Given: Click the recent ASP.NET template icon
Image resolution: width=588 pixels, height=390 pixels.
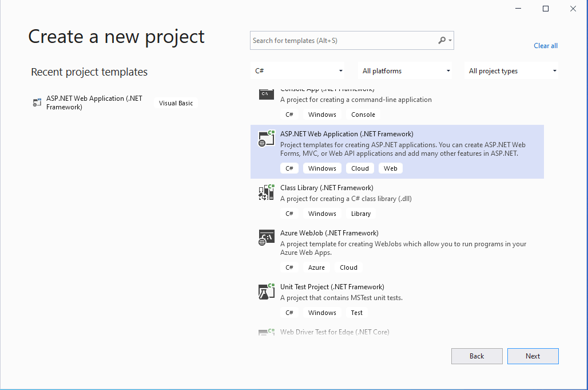Looking at the screenshot, I should [38, 103].
